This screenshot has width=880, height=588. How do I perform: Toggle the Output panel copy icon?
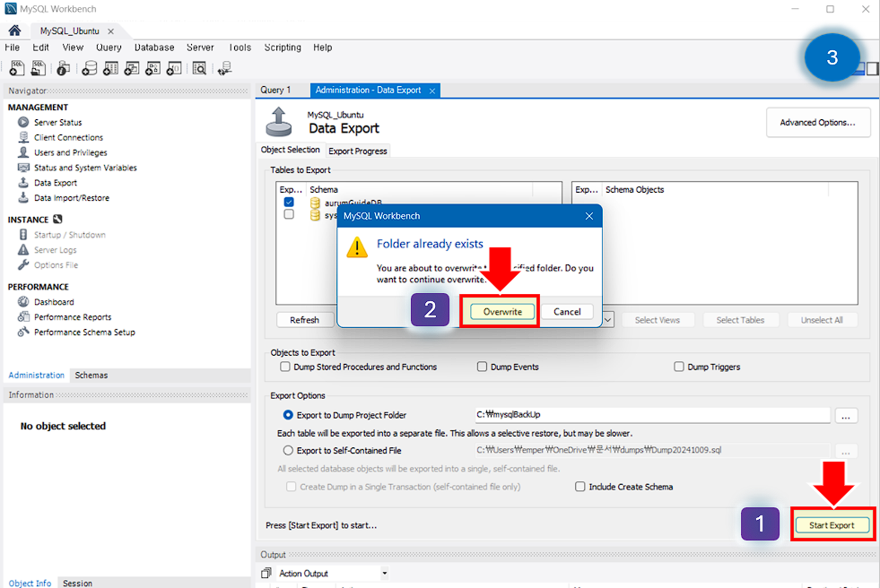pyautogui.click(x=266, y=573)
